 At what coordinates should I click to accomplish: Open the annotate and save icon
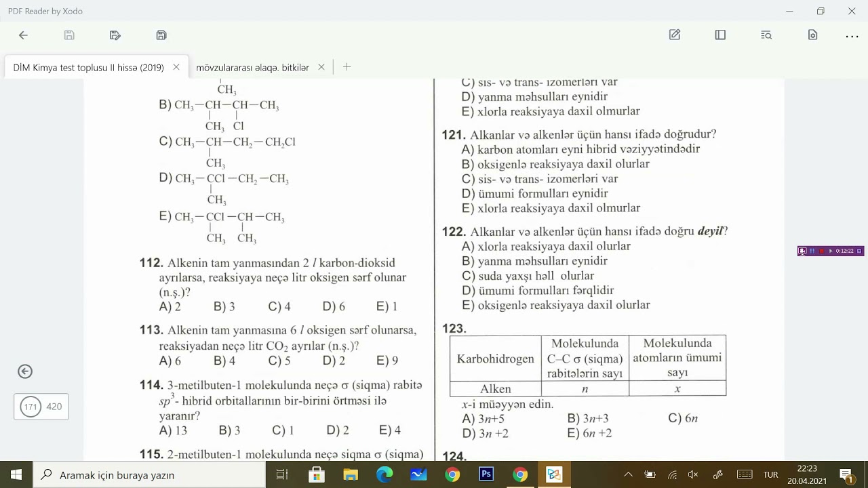tap(115, 35)
